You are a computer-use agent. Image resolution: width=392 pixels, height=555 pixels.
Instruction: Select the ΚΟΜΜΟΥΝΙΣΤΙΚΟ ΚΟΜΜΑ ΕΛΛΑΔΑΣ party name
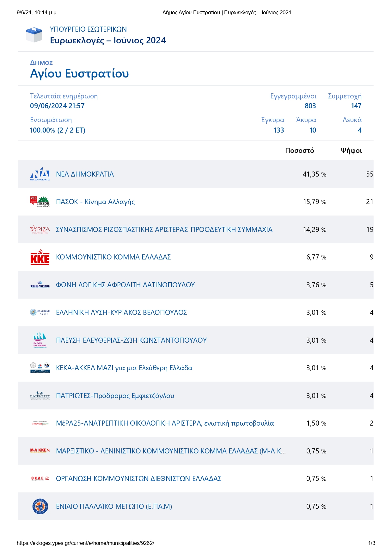(x=113, y=257)
